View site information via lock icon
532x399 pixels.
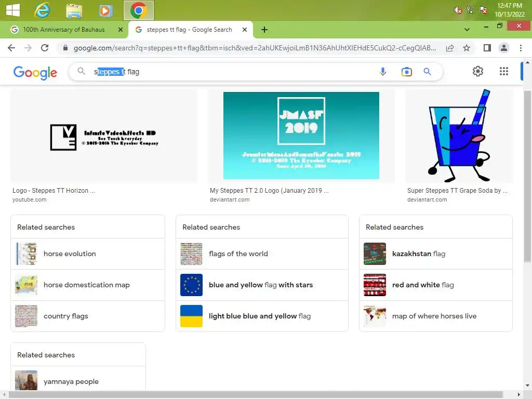pos(65,48)
